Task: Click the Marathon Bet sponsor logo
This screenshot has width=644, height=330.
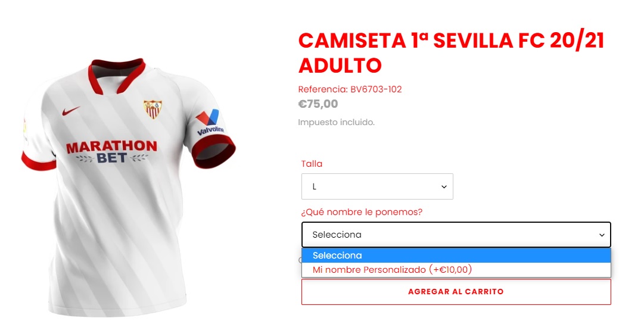Action: tap(111, 151)
